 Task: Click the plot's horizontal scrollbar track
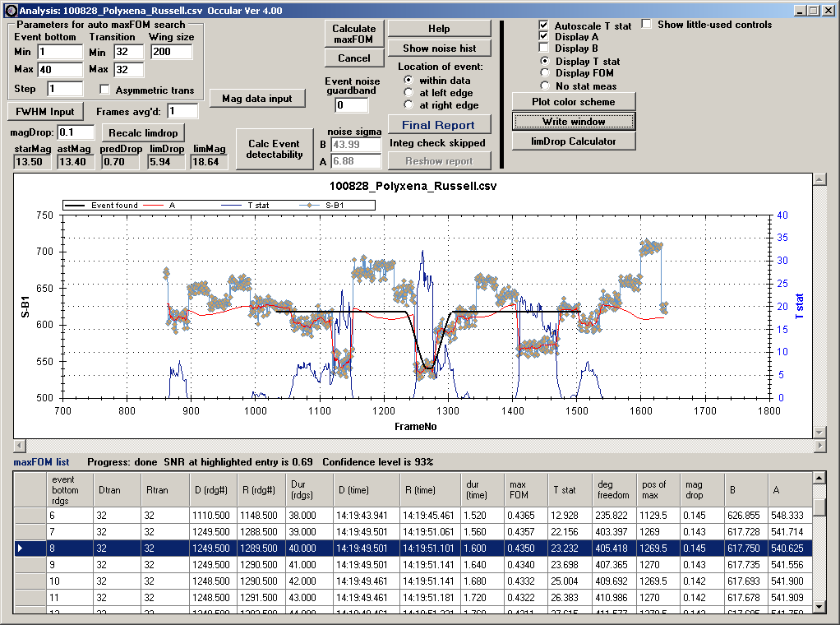coord(419,446)
